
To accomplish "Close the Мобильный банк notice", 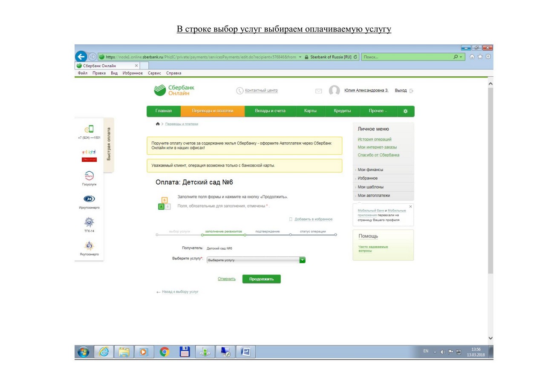I will coord(411,207).
